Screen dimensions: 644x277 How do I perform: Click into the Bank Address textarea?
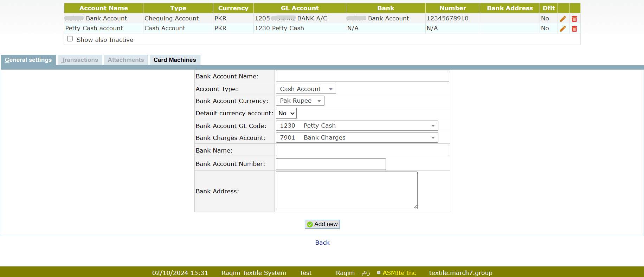click(x=346, y=190)
